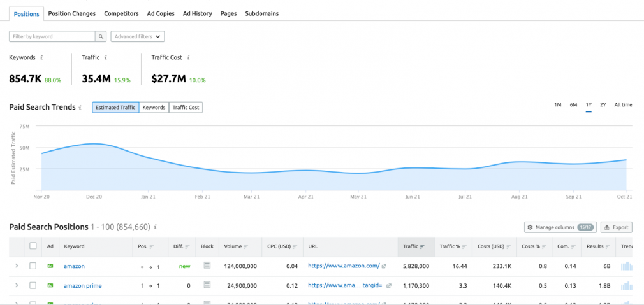Screen dimensions: 644x305
Task: Click the Export button
Action: tap(617, 227)
